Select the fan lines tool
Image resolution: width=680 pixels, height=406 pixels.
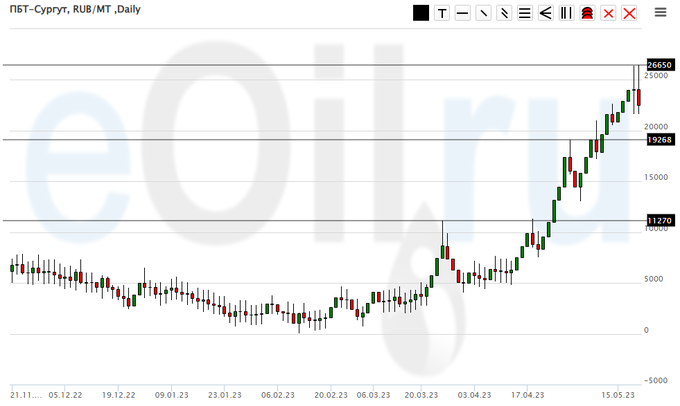[545, 13]
